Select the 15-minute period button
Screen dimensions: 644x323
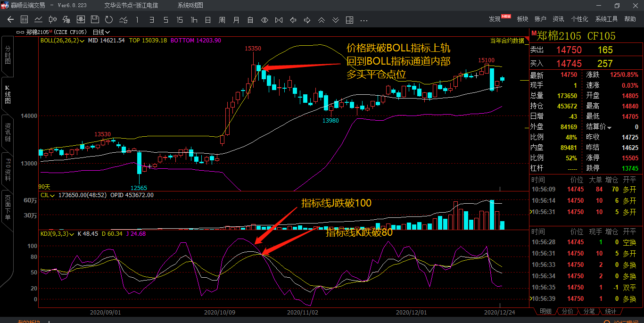[180, 20]
